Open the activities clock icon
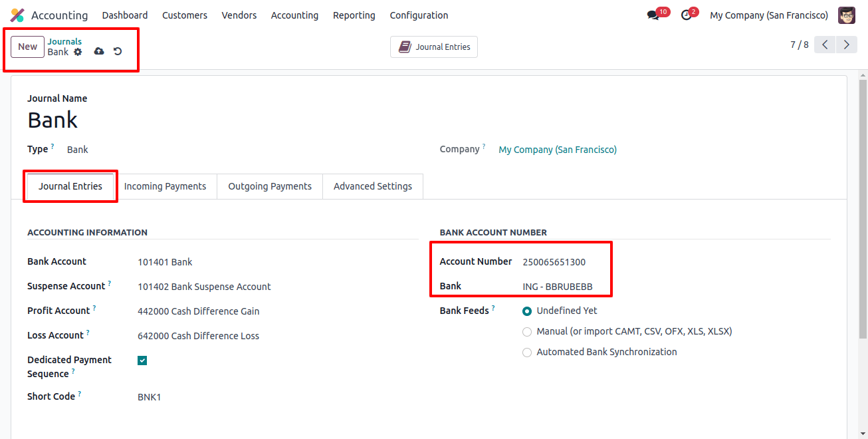 (x=687, y=15)
